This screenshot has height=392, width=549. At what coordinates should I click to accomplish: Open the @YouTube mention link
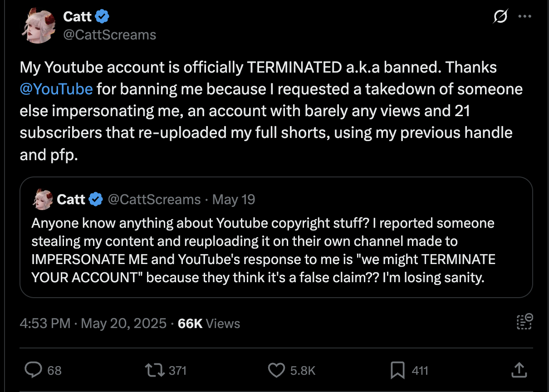[57, 88]
